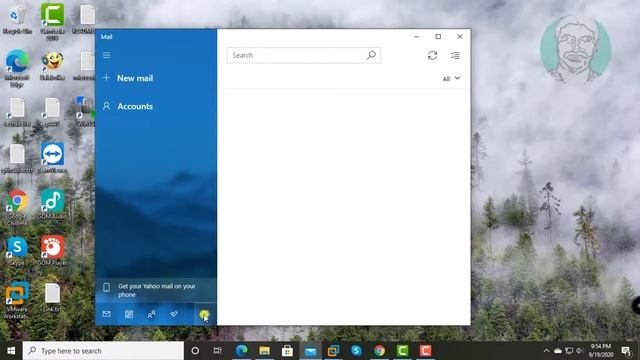Open taskbar clock and date
The width and height of the screenshot is (640, 360).
pyautogui.click(x=601, y=351)
